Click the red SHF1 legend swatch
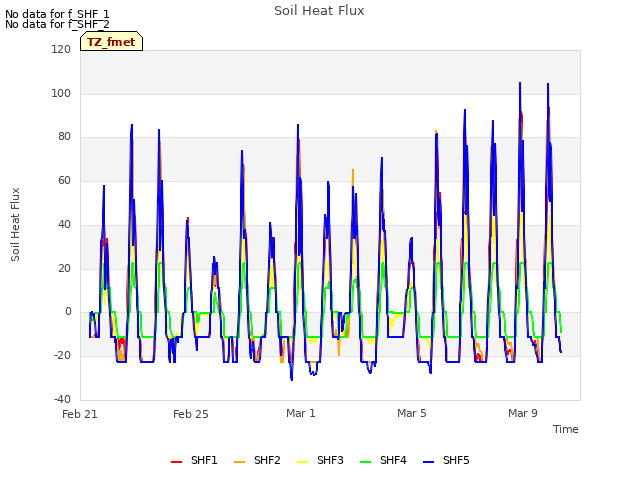This screenshot has width=640, height=480. coord(176,462)
